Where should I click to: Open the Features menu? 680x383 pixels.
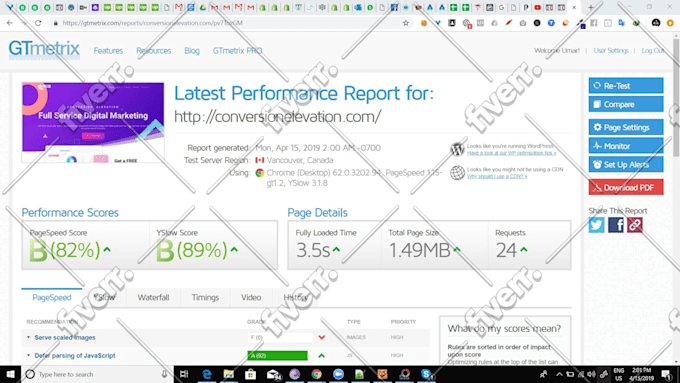click(108, 51)
